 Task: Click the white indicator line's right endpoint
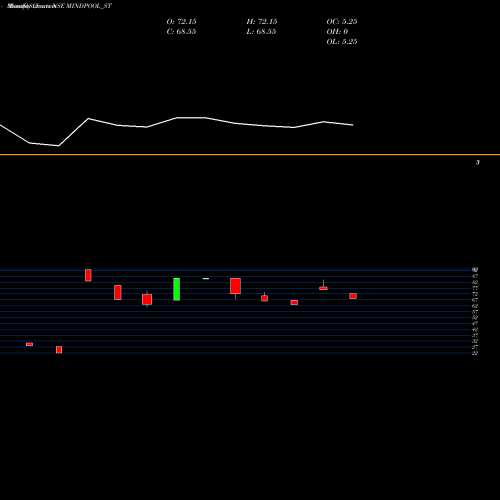pos(353,125)
